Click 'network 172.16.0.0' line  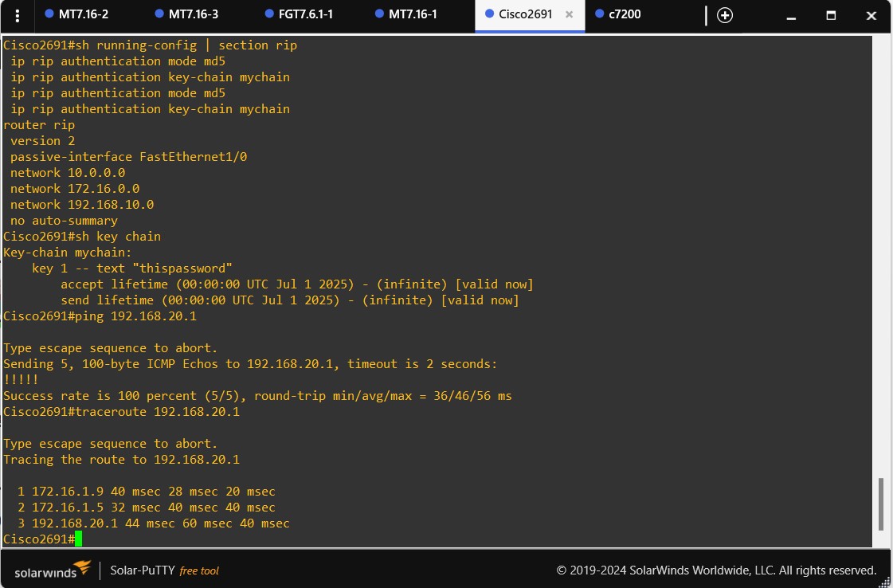coord(75,189)
